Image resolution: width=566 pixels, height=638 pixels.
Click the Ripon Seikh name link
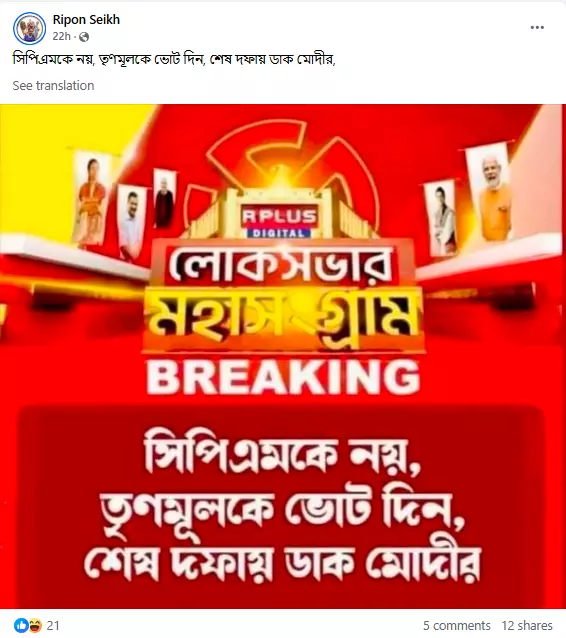86,20
